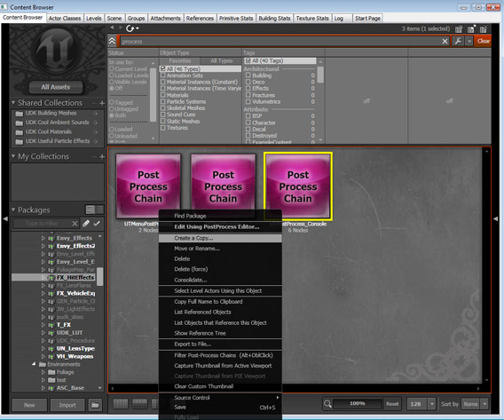The width and height of the screenshot is (504, 420).
Task: Click the orange Clear button
Action: click(x=483, y=41)
